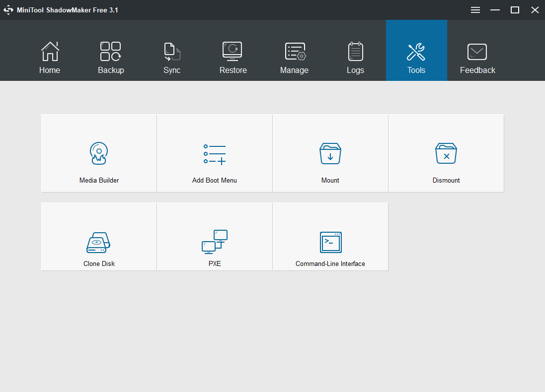Click the Tools tab

pos(416,51)
